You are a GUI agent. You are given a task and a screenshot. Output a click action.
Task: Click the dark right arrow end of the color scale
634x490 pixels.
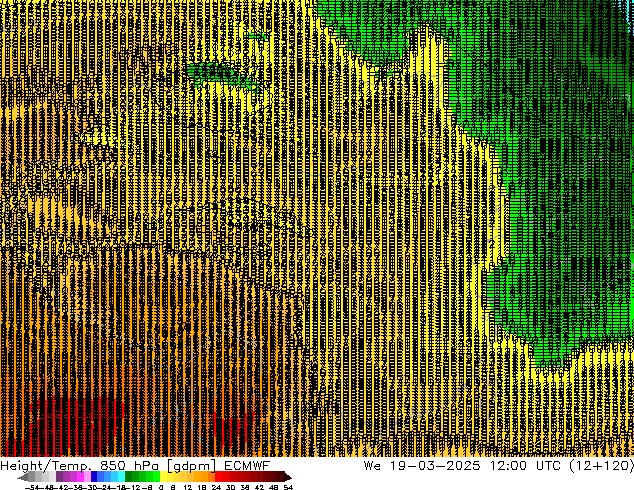(x=288, y=477)
